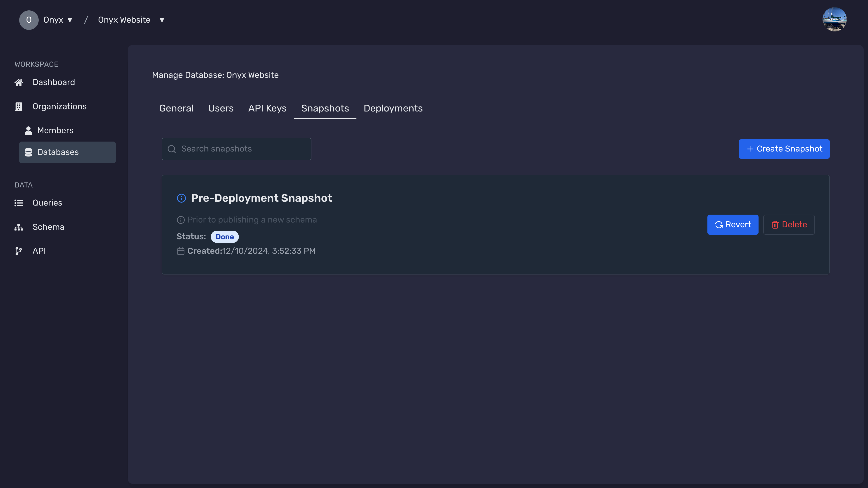
Task: Revert to the Pre-Deployment Snapshot
Action: pos(733,225)
